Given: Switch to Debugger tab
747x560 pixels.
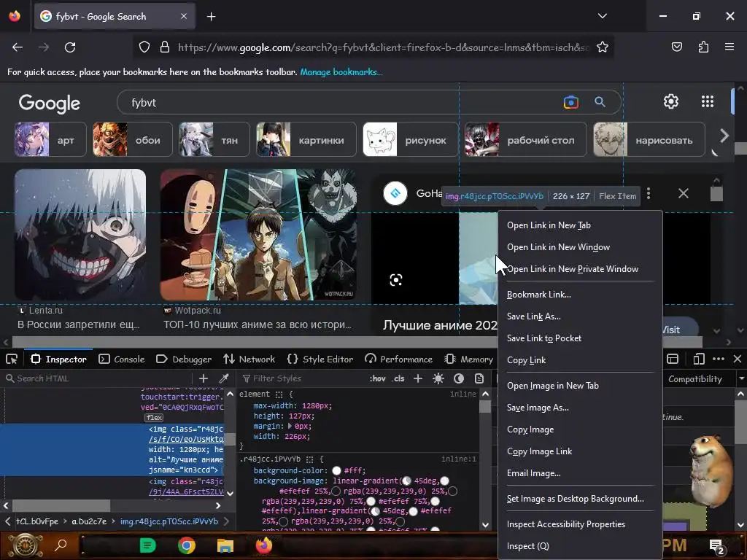Looking at the screenshot, I should tap(184, 359).
